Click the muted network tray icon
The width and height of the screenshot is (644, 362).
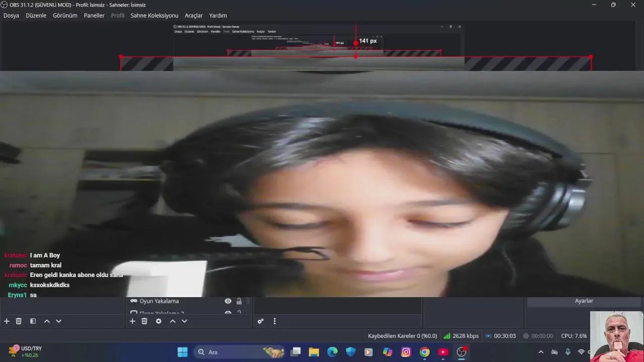click(x=554, y=352)
